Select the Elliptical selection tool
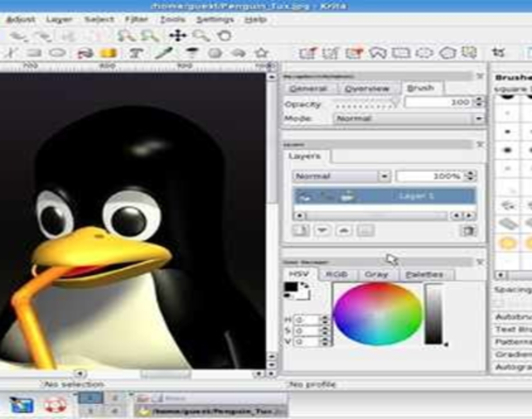Viewport: 532px width, 419px height. [x=425, y=53]
